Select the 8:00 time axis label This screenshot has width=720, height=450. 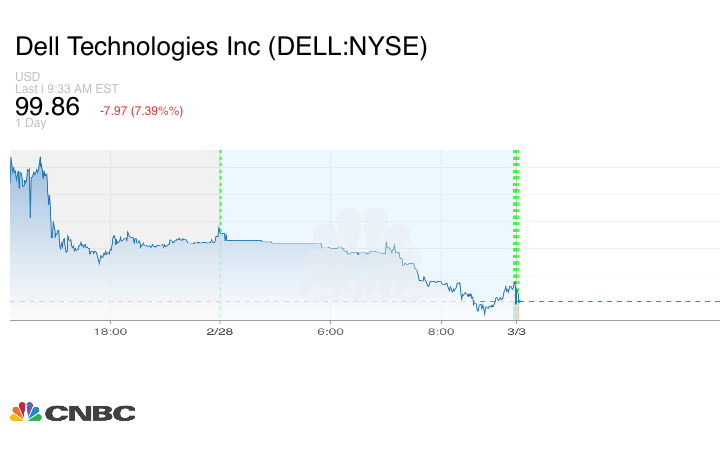(x=440, y=331)
